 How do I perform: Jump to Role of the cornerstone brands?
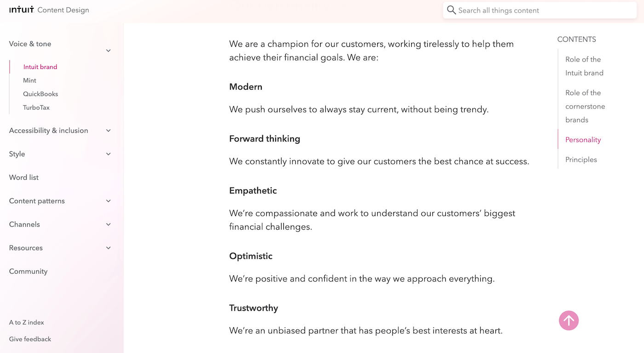585,106
